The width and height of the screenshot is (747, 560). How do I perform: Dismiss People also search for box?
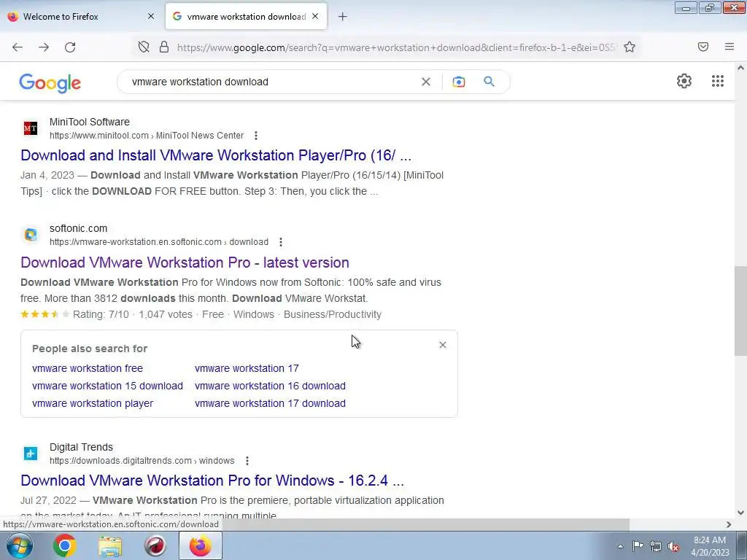point(443,345)
